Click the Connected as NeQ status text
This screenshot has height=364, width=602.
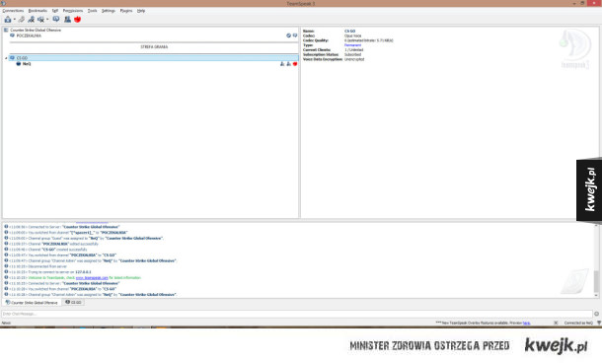[x=578, y=323]
